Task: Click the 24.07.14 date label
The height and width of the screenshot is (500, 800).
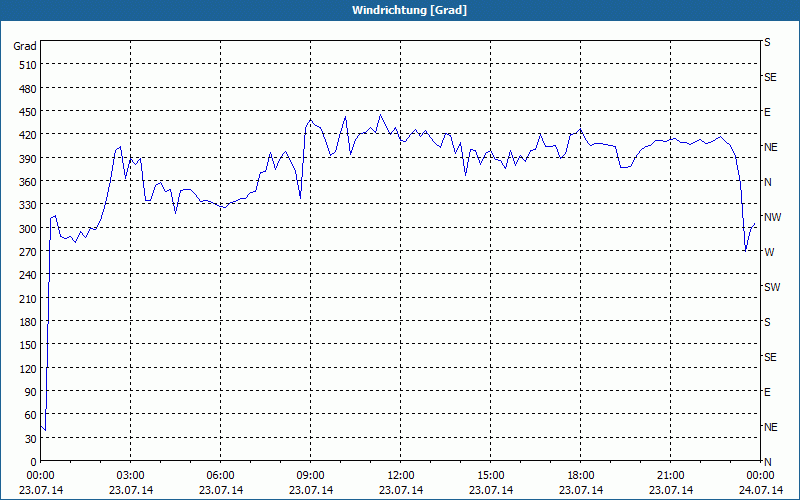Action: (761, 490)
